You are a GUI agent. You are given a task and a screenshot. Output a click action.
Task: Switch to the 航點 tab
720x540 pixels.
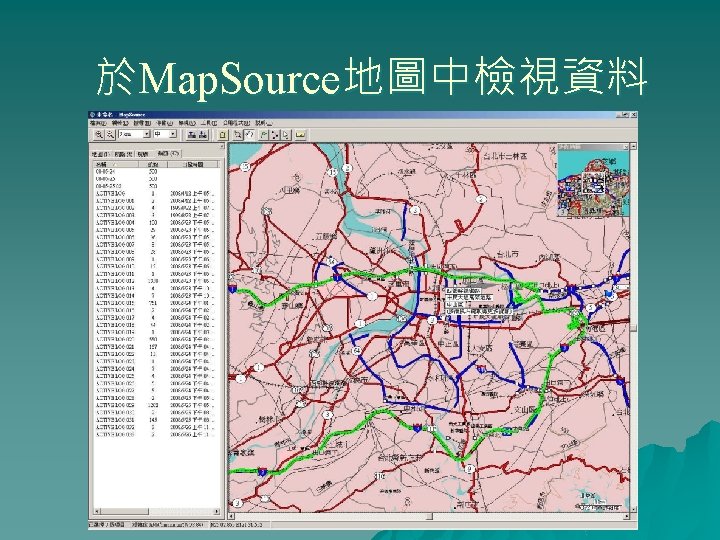pos(123,154)
